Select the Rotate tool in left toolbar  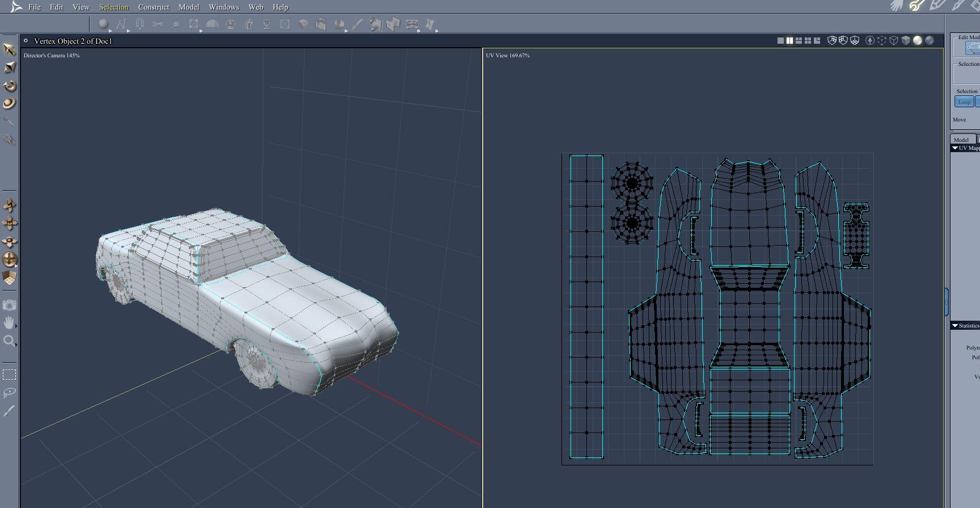click(x=9, y=86)
